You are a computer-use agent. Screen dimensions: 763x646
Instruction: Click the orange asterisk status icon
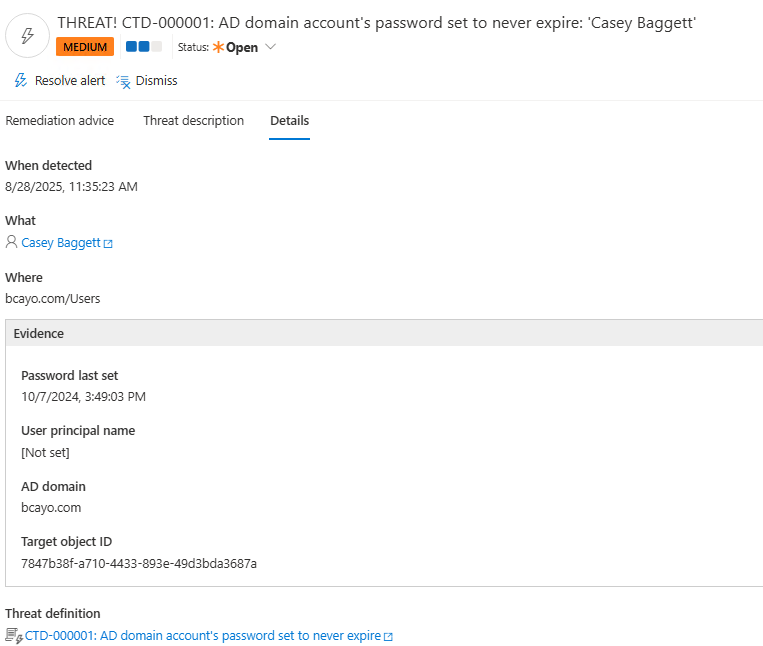pyautogui.click(x=218, y=47)
